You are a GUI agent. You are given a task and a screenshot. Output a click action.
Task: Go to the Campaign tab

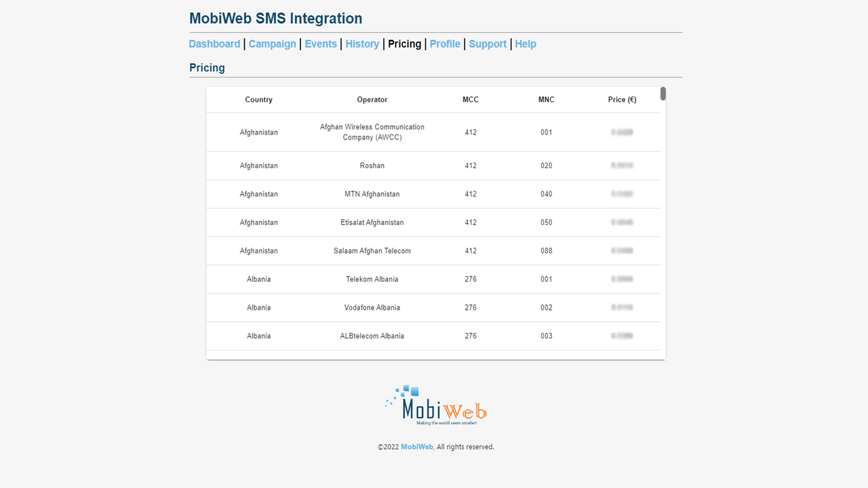[x=273, y=44]
